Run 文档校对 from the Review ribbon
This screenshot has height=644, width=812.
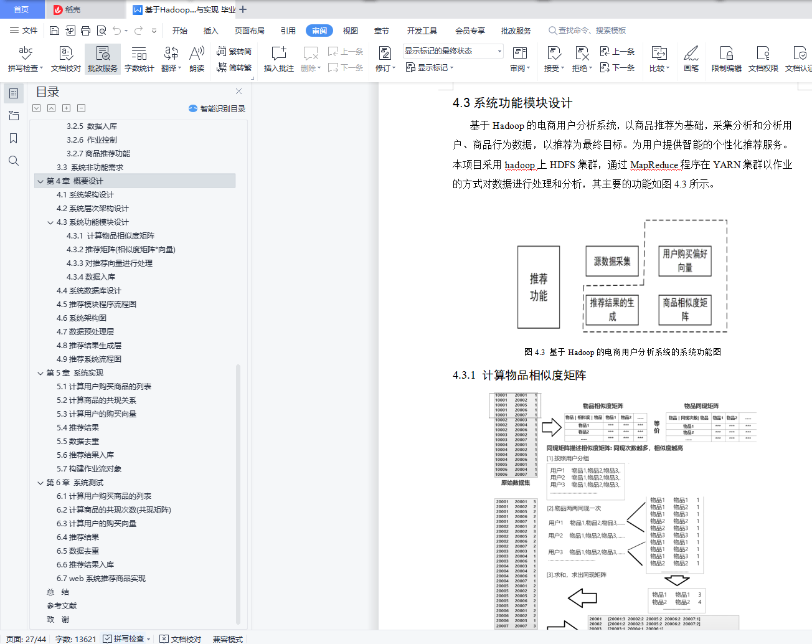[x=66, y=59]
